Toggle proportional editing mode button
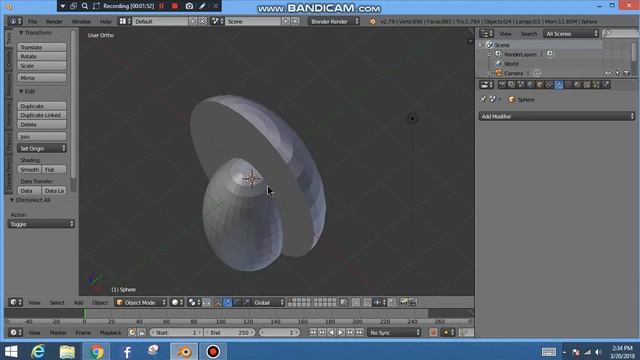 [x=356, y=302]
